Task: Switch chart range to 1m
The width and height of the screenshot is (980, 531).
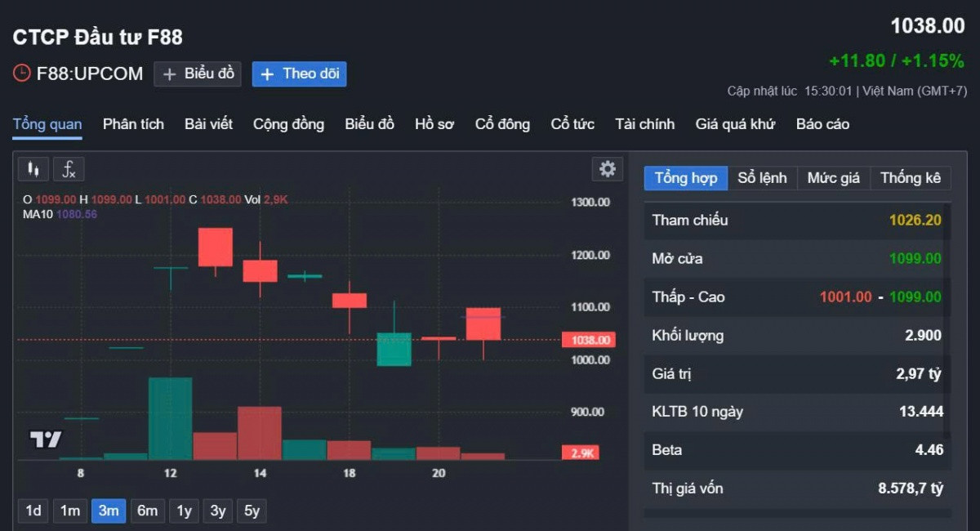Action: [x=70, y=511]
